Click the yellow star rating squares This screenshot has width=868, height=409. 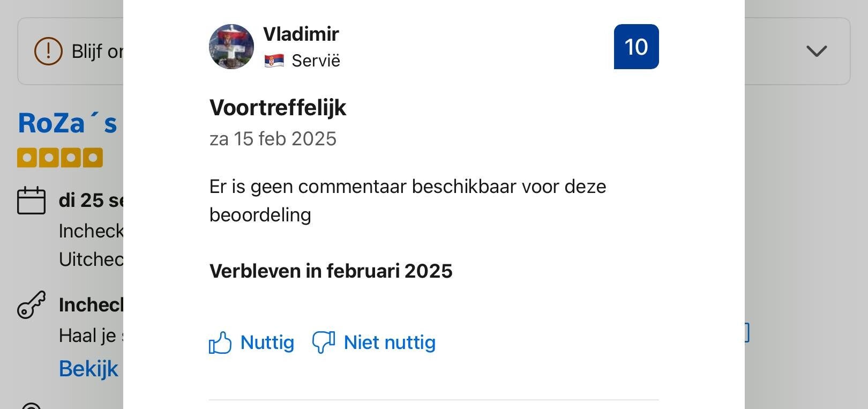[x=60, y=158]
